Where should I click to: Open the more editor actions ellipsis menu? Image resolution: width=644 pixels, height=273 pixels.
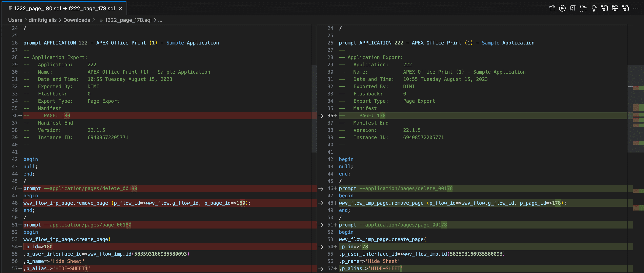(x=636, y=8)
